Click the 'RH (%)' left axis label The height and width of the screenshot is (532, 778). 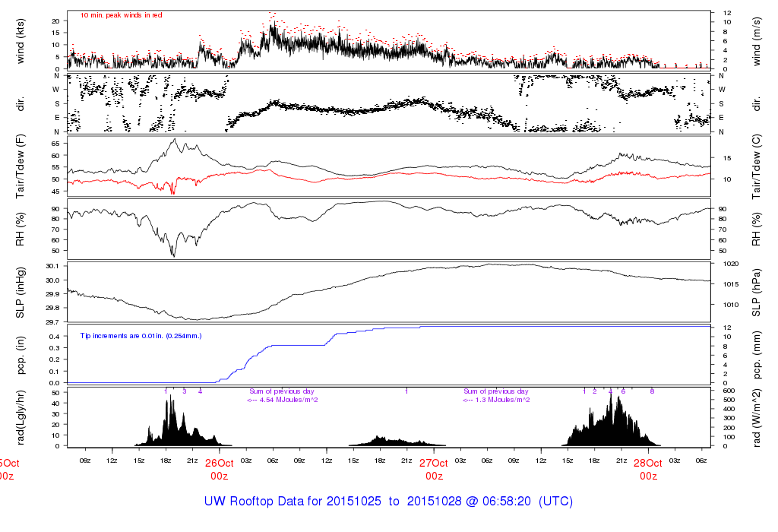click(21, 230)
